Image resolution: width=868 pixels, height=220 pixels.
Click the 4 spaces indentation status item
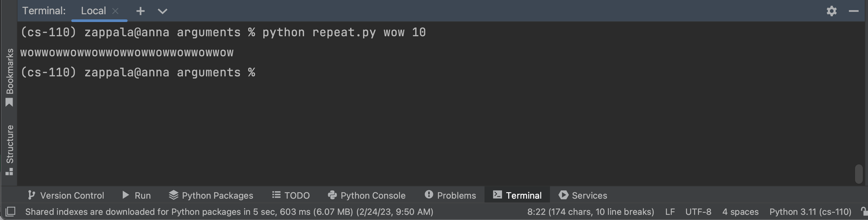740,212
